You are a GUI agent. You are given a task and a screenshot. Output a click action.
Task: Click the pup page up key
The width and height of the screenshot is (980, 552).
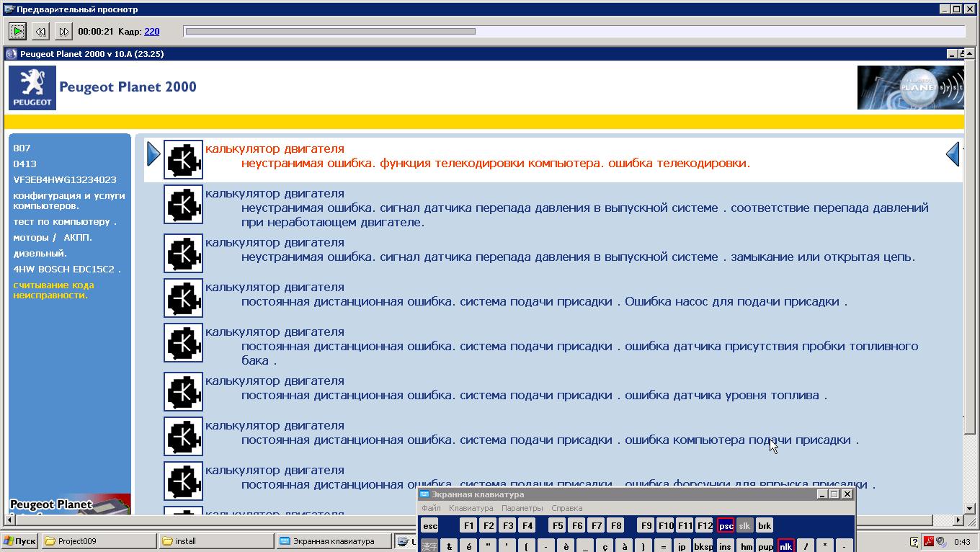[x=765, y=546]
